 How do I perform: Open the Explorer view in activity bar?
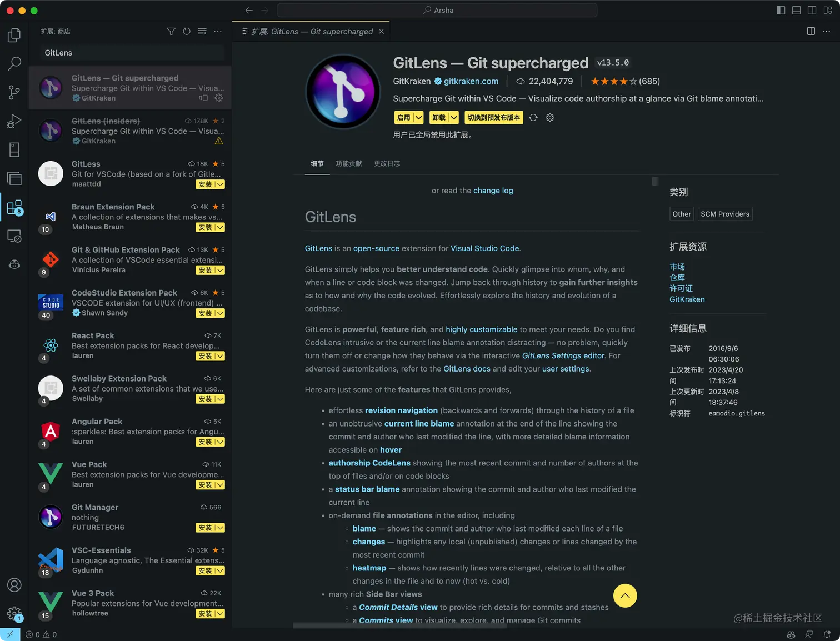14,36
